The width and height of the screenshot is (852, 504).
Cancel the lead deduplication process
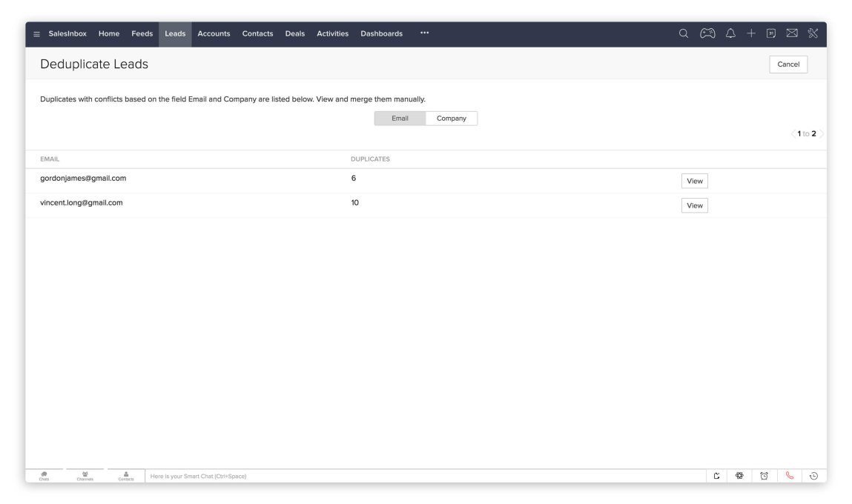point(787,64)
